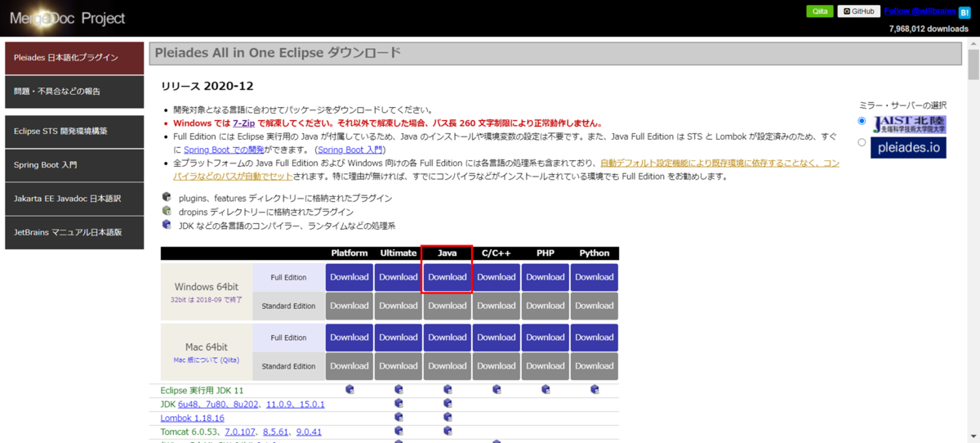
Task: Download Windows Full Edition Java package
Action: 448,277
